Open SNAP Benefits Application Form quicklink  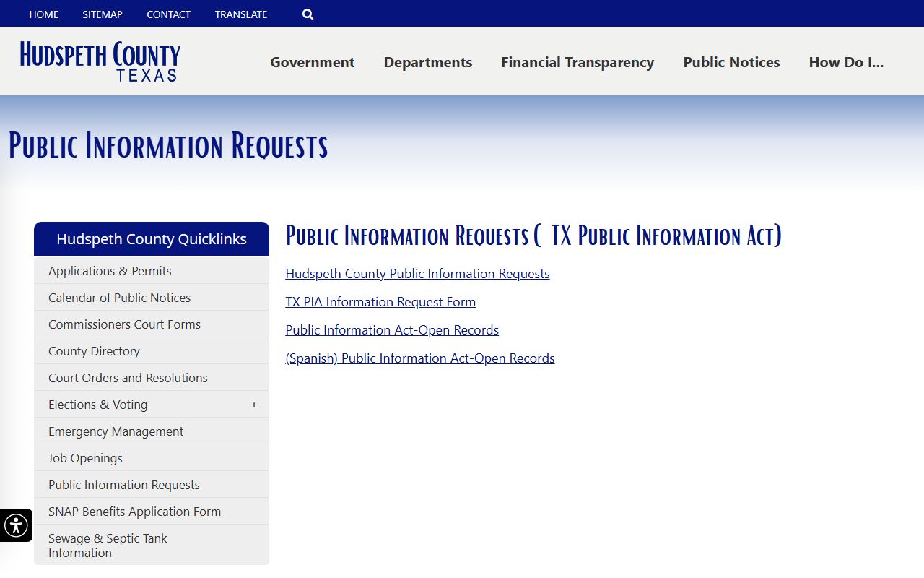point(152,512)
